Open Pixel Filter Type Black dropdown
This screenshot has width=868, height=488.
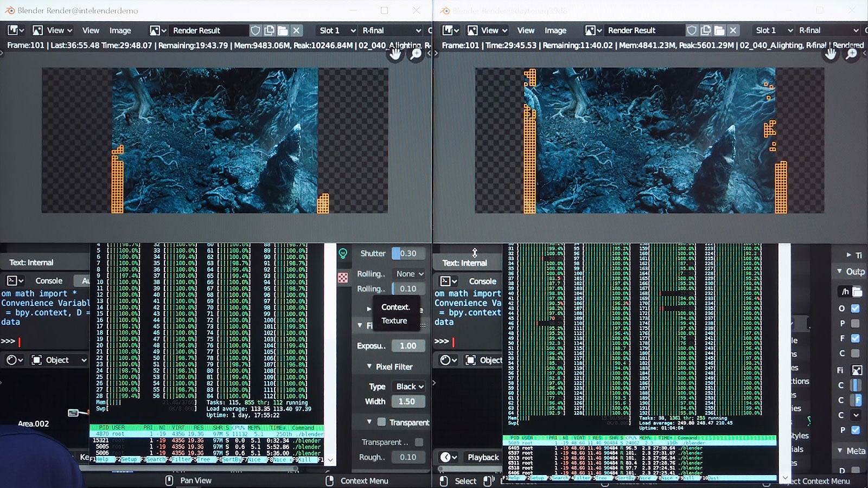(409, 387)
